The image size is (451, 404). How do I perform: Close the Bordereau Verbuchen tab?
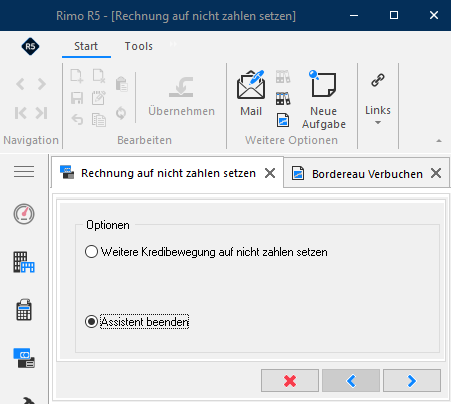pos(436,173)
